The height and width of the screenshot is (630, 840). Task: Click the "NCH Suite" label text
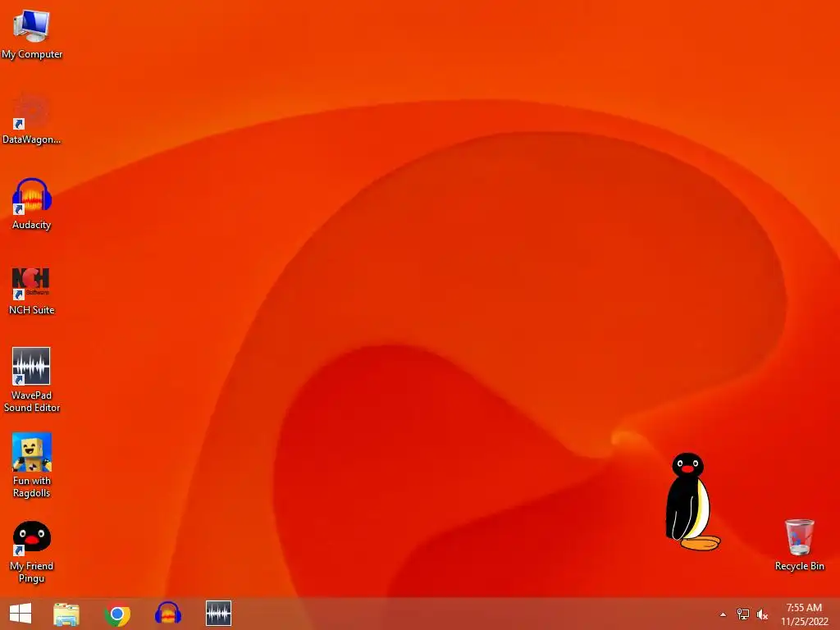click(32, 310)
